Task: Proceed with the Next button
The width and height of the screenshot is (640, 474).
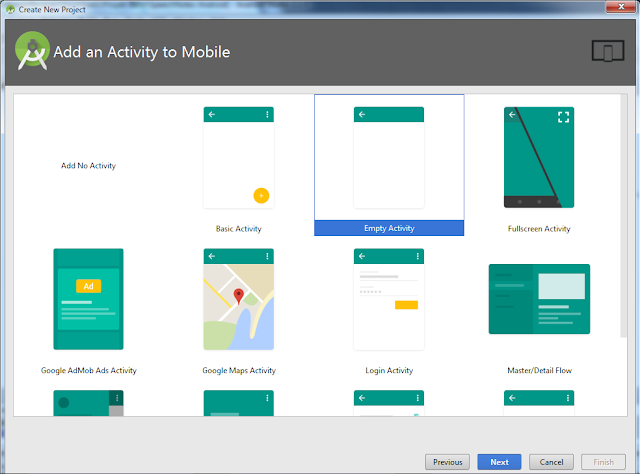Action: [499, 462]
